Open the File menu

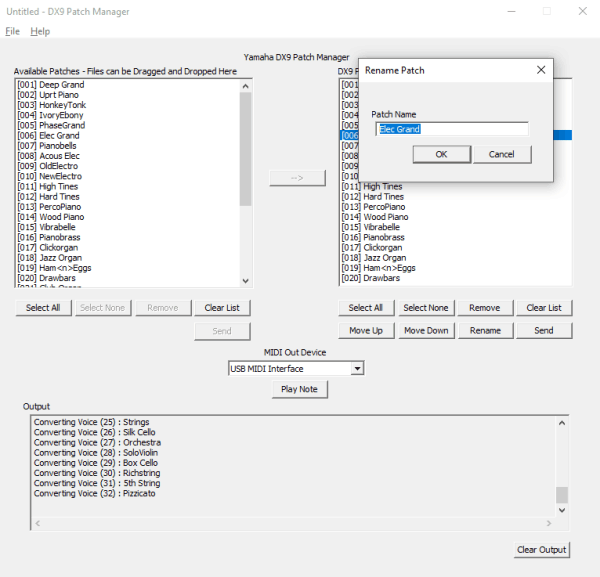point(12,31)
